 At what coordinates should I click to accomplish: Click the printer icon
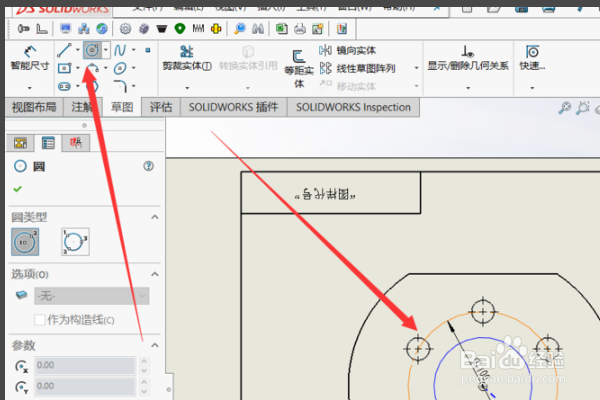point(300,29)
